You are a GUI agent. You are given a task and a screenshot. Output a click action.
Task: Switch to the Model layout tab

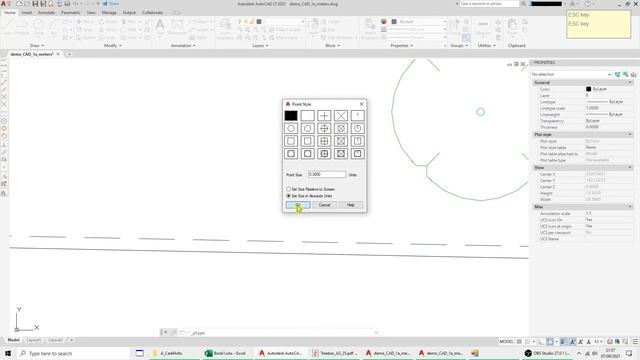click(13, 340)
